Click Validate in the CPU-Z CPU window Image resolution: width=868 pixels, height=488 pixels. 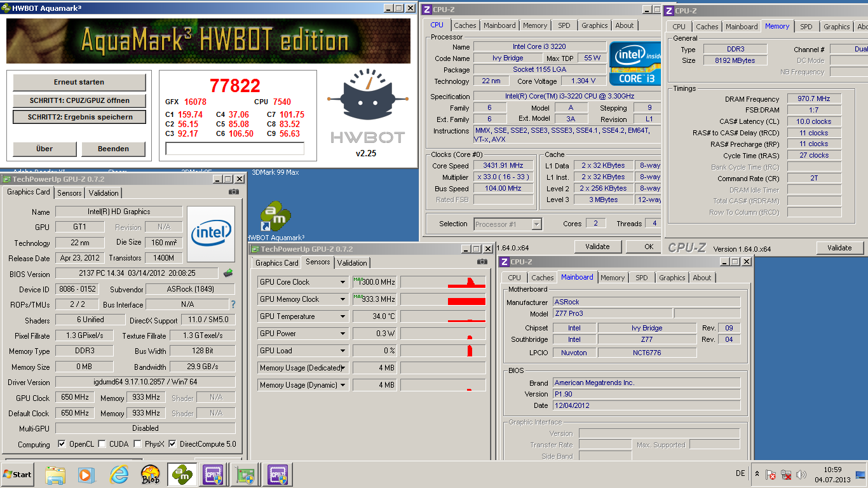(x=597, y=247)
